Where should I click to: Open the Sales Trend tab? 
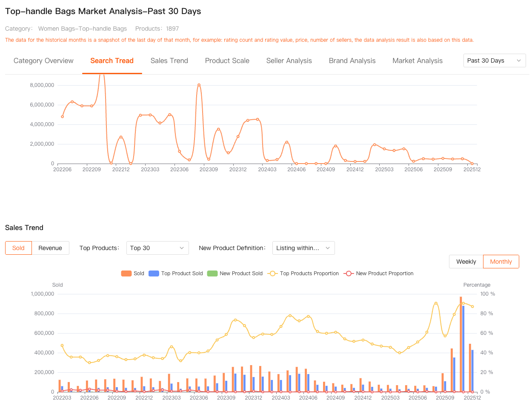[169, 61]
